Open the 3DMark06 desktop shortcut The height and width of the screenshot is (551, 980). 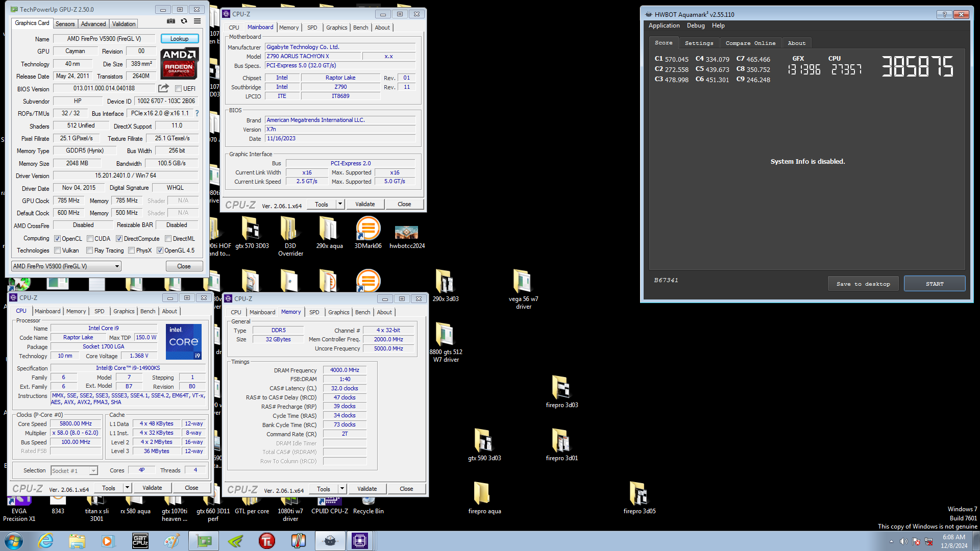[368, 233]
